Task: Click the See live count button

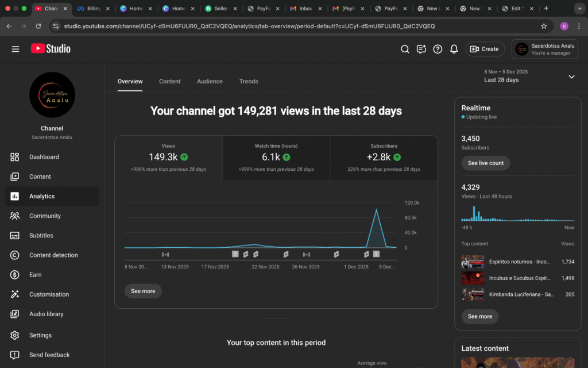Action: click(x=485, y=163)
